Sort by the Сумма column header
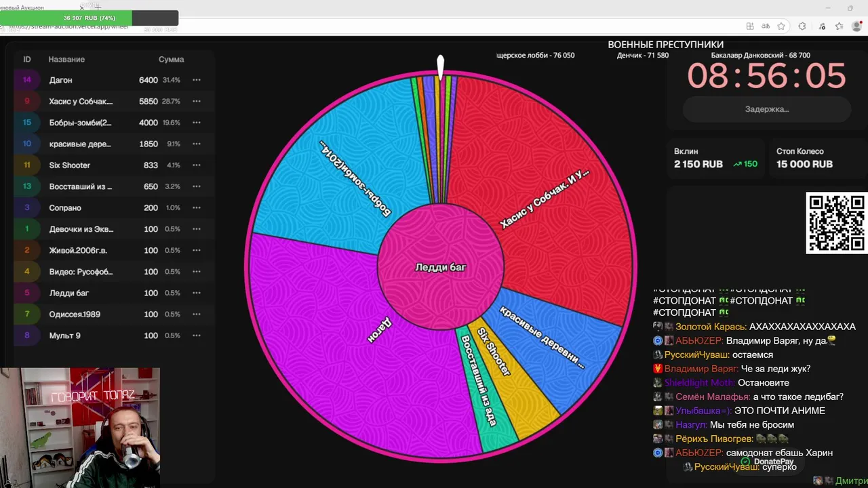This screenshot has height=488, width=868. click(172, 60)
